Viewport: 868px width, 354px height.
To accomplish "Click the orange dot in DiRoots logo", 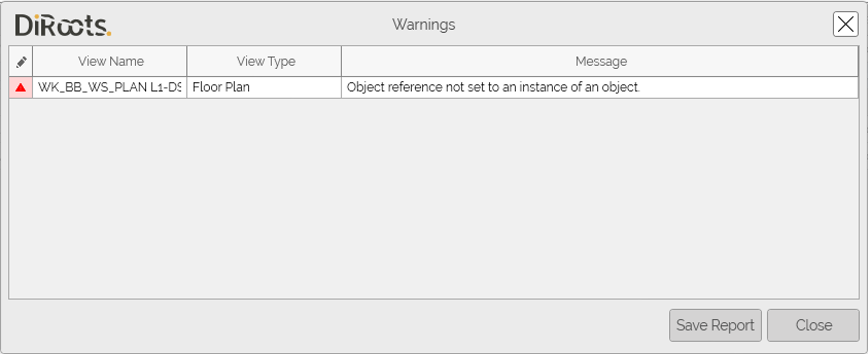I will [109, 34].
